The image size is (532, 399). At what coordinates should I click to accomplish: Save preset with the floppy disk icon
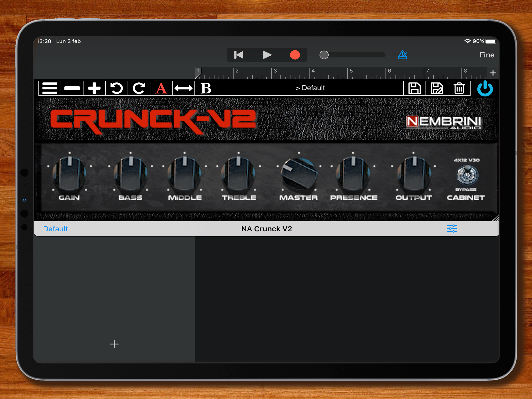pos(414,88)
